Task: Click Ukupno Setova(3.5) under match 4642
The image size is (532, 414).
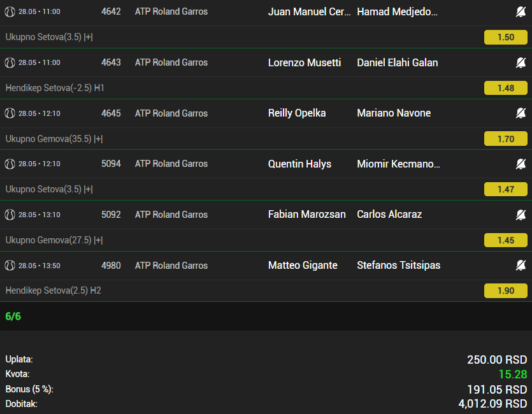Action: [x=49, y=37]
